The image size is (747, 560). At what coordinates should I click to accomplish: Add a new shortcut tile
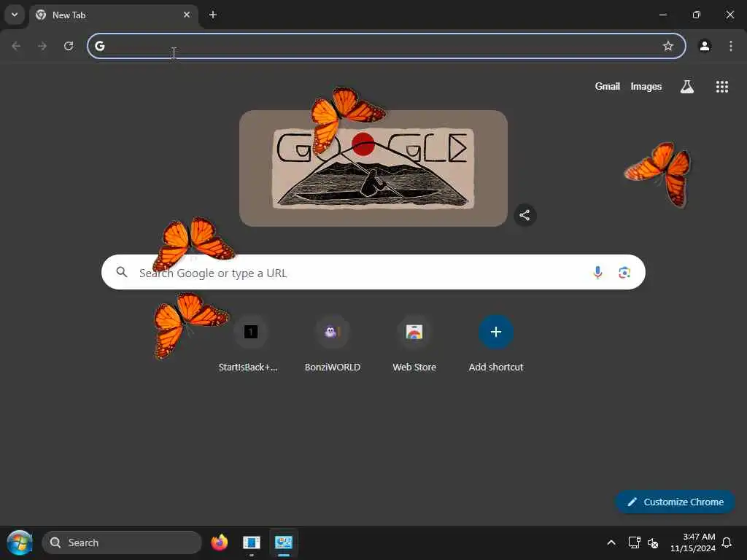pyautogui.click(x=496, y=343)
